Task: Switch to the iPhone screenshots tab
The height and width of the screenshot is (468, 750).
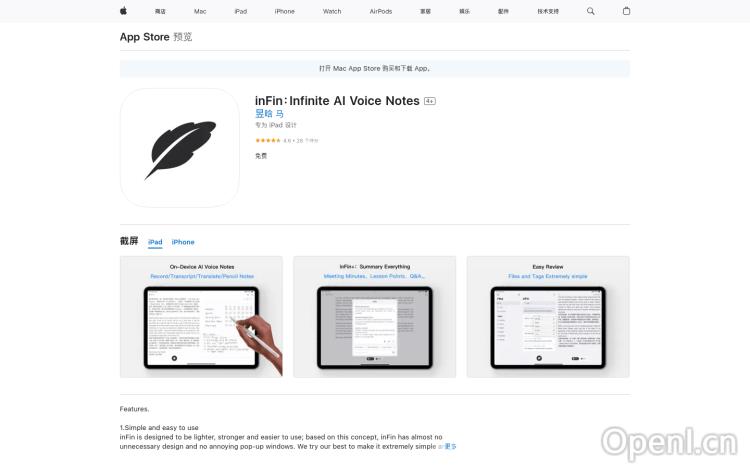Action: coord(183,242)
